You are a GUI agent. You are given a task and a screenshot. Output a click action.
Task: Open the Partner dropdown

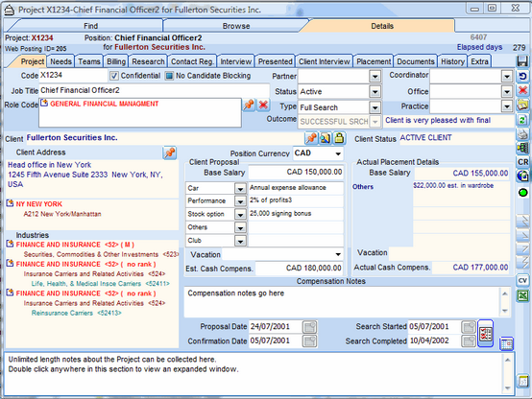(375, 77)
